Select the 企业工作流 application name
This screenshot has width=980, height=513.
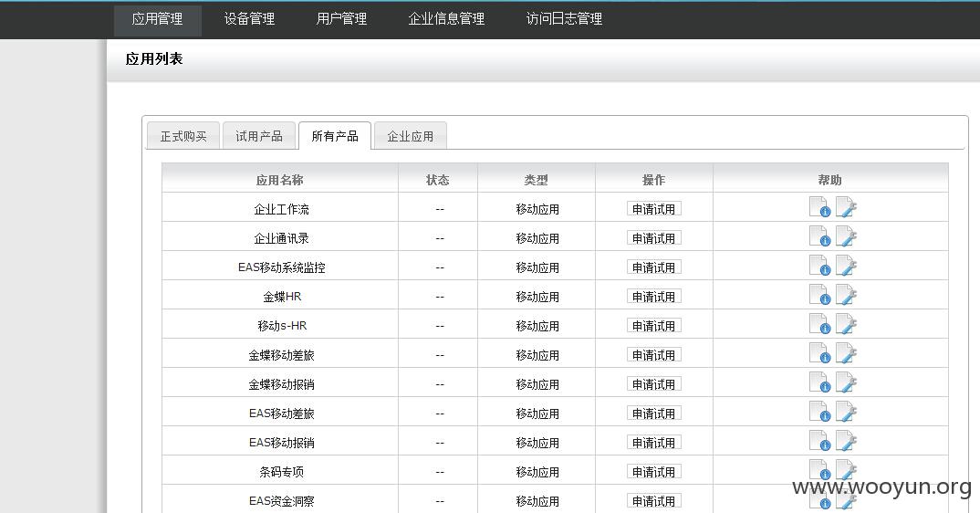281,209
